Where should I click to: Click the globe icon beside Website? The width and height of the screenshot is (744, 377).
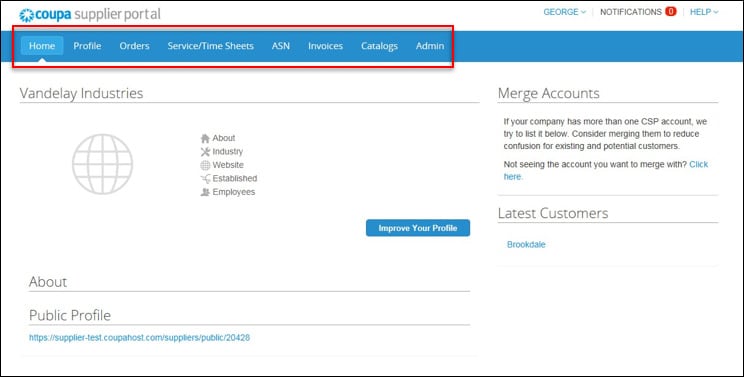pyautogui.click(x=205, y=165)
